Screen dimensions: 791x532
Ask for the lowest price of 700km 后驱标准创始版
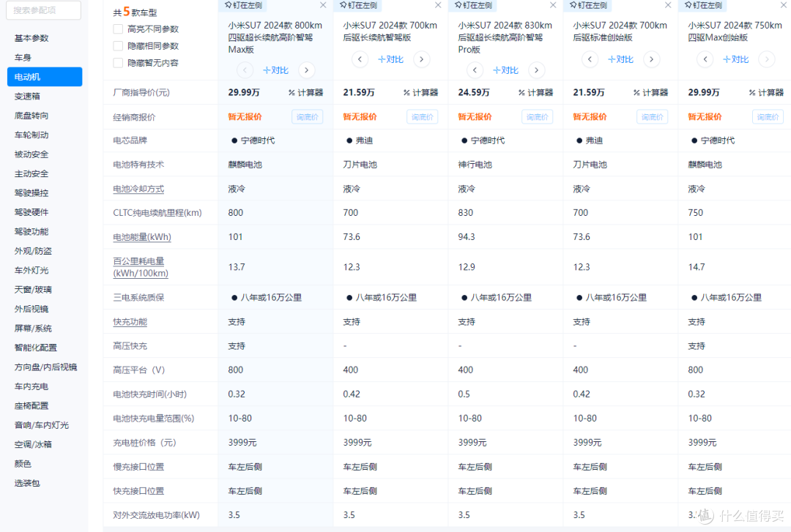[x=653, y=117]
